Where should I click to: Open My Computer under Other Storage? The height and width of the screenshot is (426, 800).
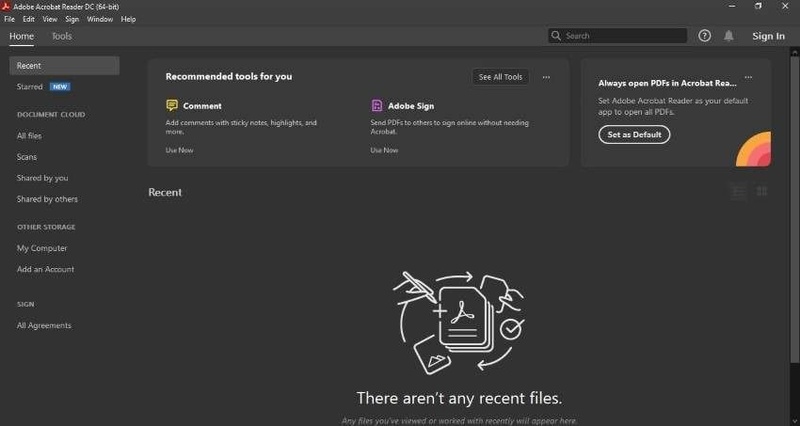coord(42,248)
